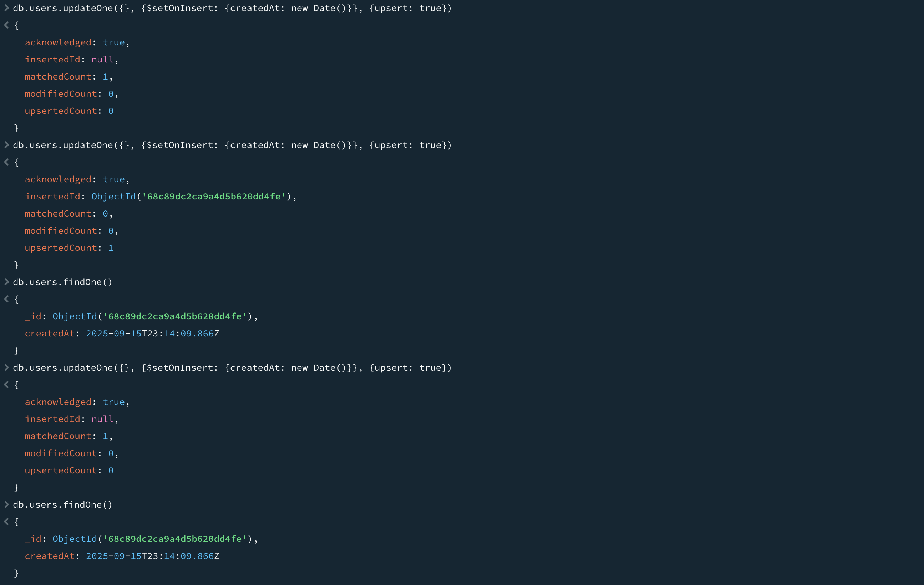Viewport: 924px width, 585px height.
Task: Click output chevron of first findOne result
Action: point(6,299)
